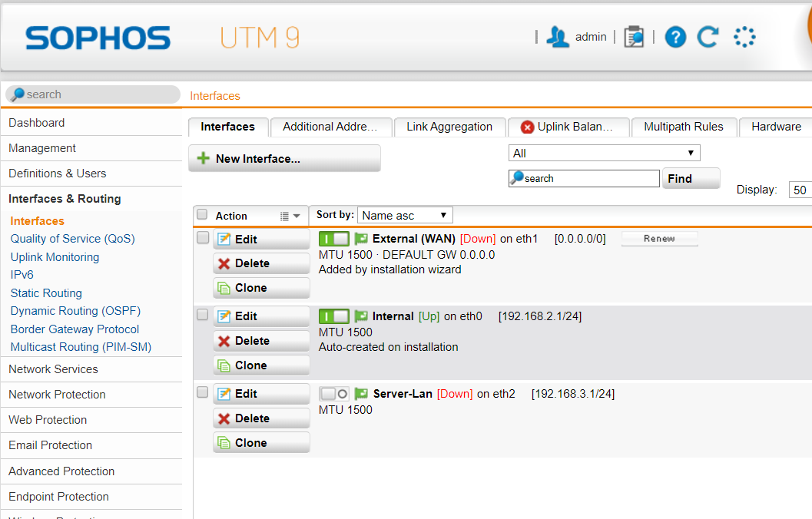Edit the External (WAN) interface

(261, 239)
